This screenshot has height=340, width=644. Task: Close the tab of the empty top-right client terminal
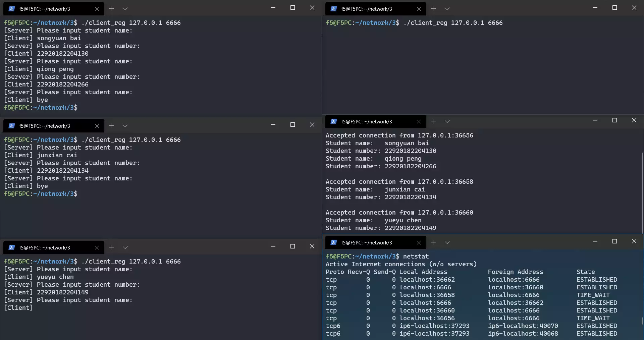point(419,9)
